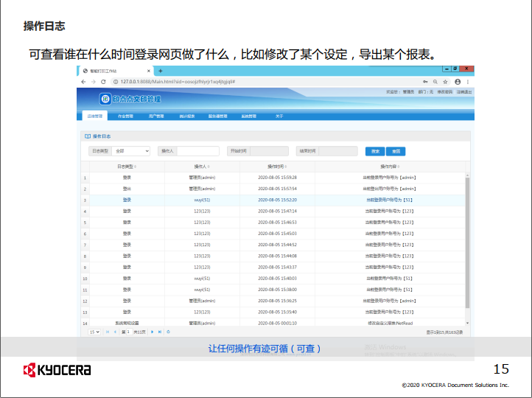This screenshot has height=398, width=532.
Task: Click the 注销退出 link
Action: (464, 92)
